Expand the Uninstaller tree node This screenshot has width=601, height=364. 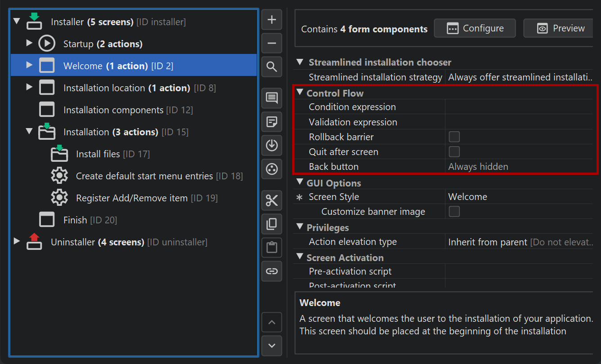17,241
